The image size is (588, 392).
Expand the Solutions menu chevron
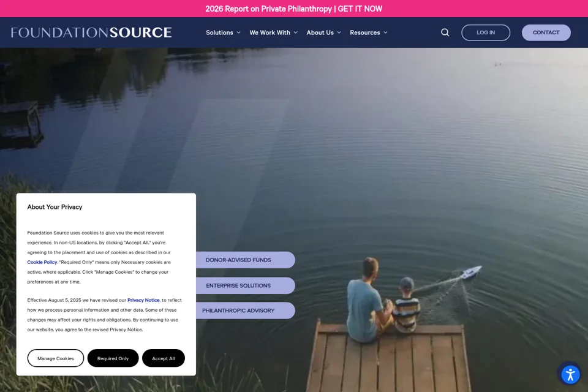pos(238,32)
